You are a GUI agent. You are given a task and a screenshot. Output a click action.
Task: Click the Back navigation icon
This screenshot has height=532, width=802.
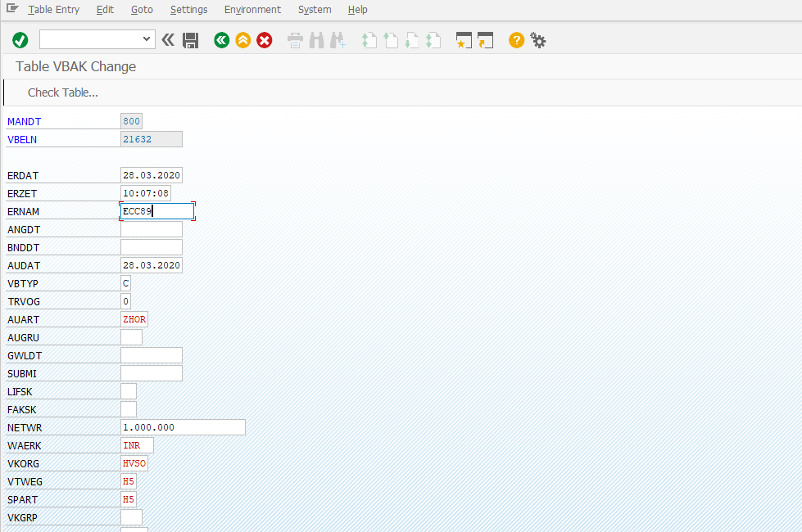[221, 39]
